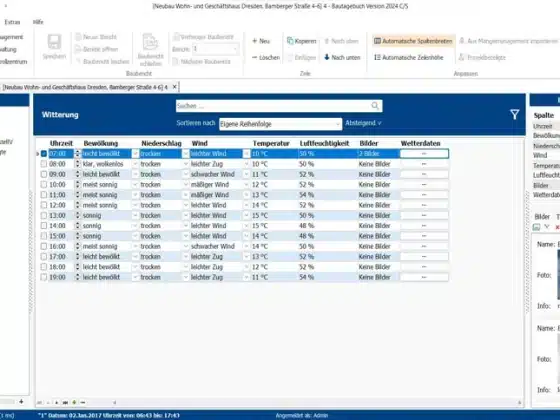Image resolution: width=560 pixels, height=420 pixels.
Task: Click Löschen to delete row
Action: [x=266, y=58]
